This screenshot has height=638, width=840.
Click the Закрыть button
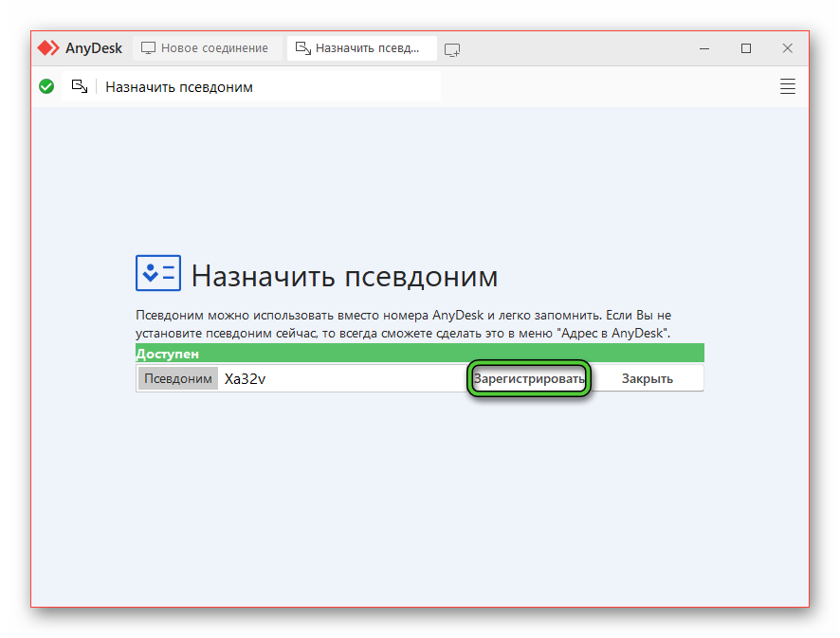point(648,379)
